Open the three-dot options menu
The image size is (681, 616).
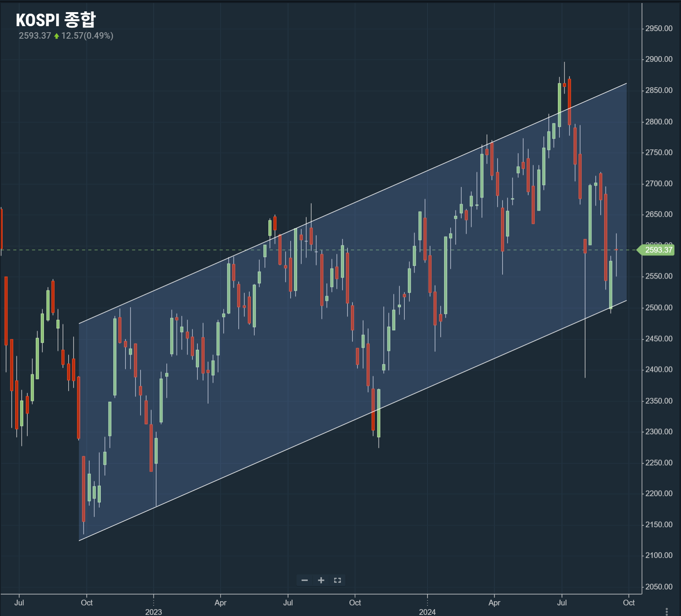tap(667, 611)
